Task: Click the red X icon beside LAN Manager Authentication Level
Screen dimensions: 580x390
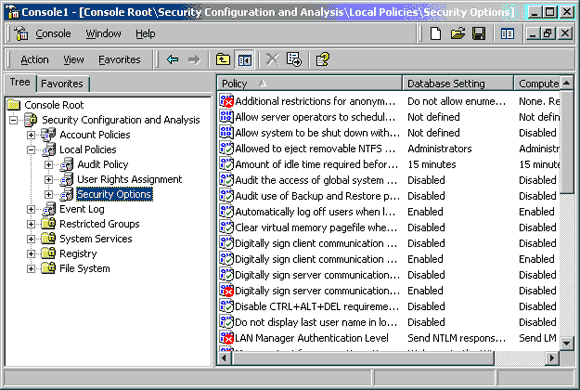Action: pyautogui.click(x=226, y=338)
